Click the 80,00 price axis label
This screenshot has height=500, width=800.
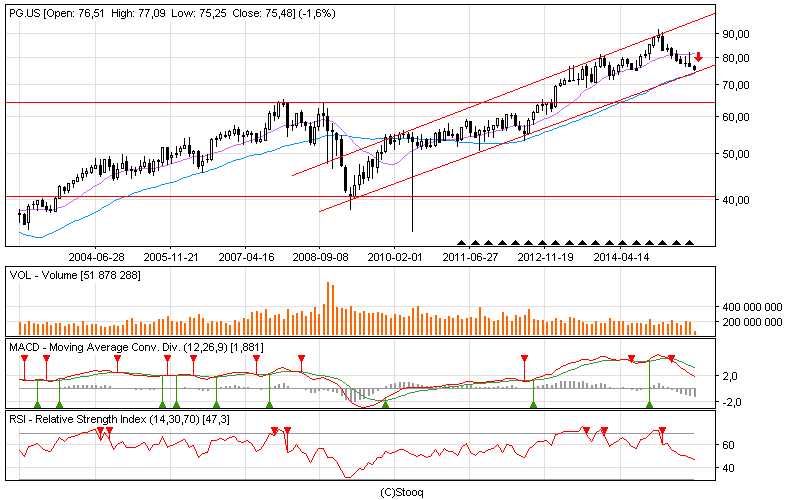tap(736, 58)
